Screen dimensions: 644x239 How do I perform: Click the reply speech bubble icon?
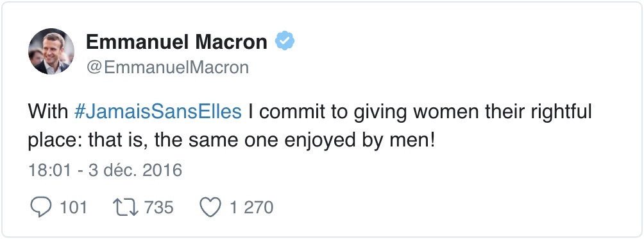click(40, 207)
